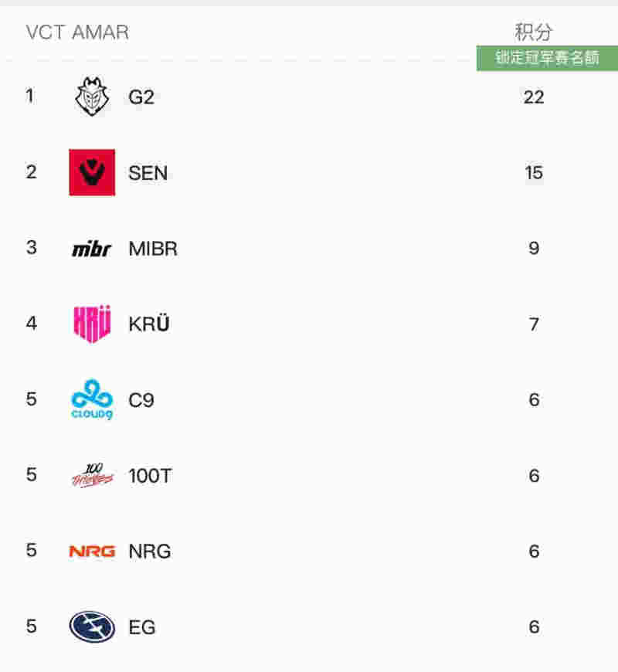The image size is (618, 672).
Task: Click G2's score of 22
Action: coord(534,97)
